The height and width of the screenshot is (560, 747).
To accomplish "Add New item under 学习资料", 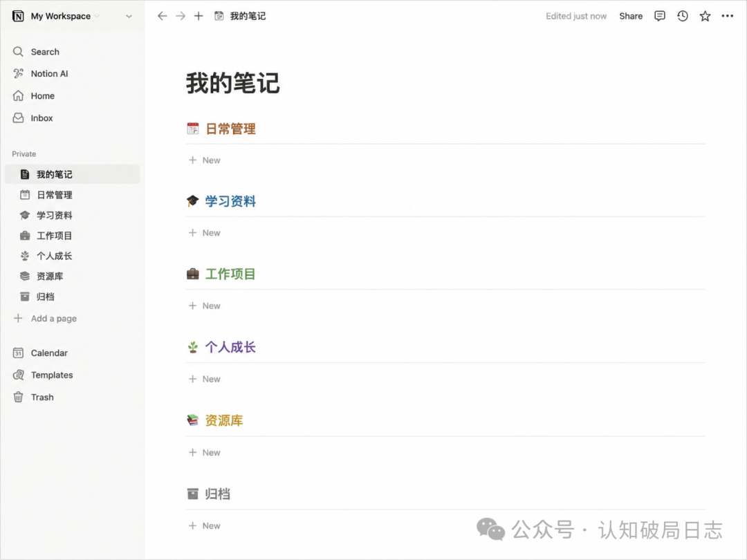I will tap(205, 233).
